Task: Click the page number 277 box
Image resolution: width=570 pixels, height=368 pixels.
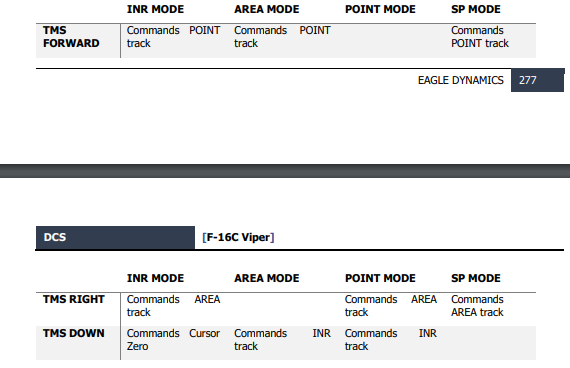Action: click(x=537, y=80)
